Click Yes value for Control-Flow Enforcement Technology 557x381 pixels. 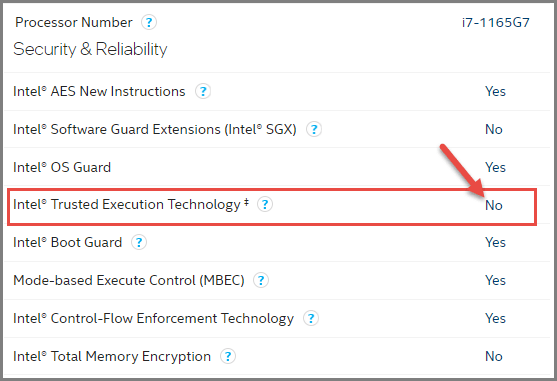pos(495,318)
